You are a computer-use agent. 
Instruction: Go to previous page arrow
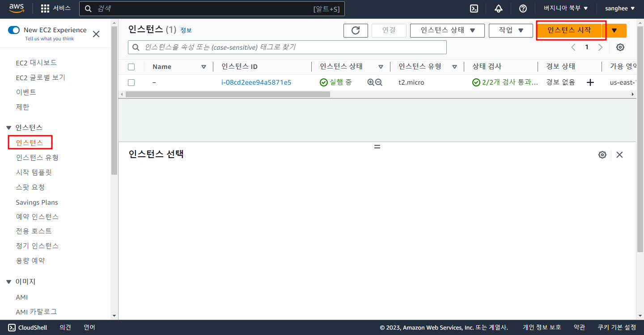point(573,47)
